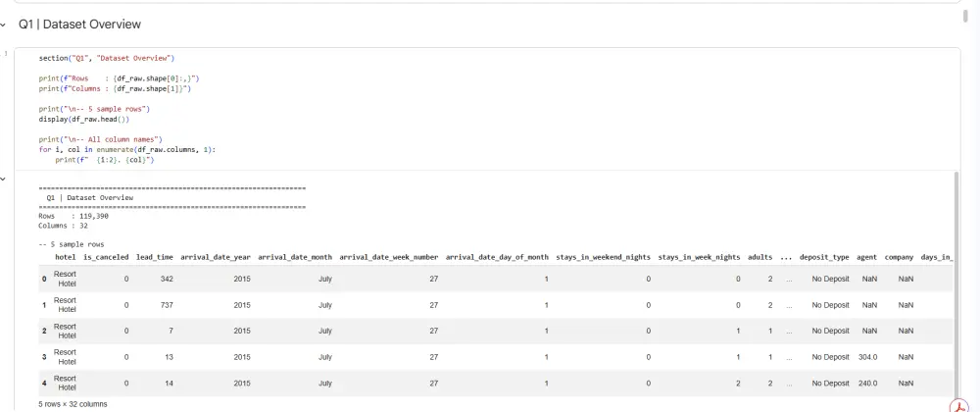Collapse the cell output with the left chevron
The image size is (980, 412).
pyautogui.click(x=5, y=179)
